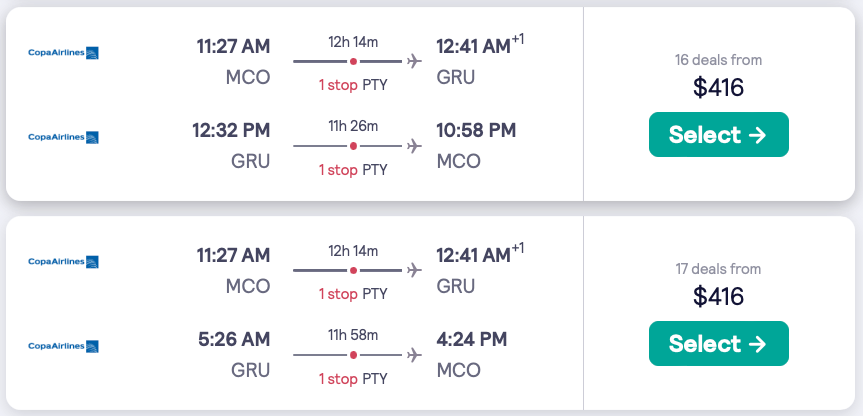Click the red stop dot on 11h 26m route
Screen dimensions: 863x416
click(x=353, y=146)
